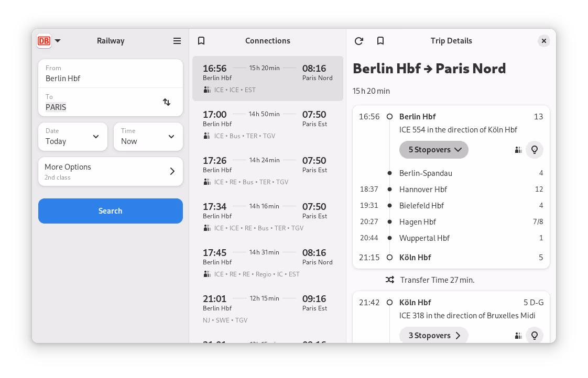Click platform '5 D-G' for Köln Hbf
The height and width of the screenshot is (378, 588).
533,303
